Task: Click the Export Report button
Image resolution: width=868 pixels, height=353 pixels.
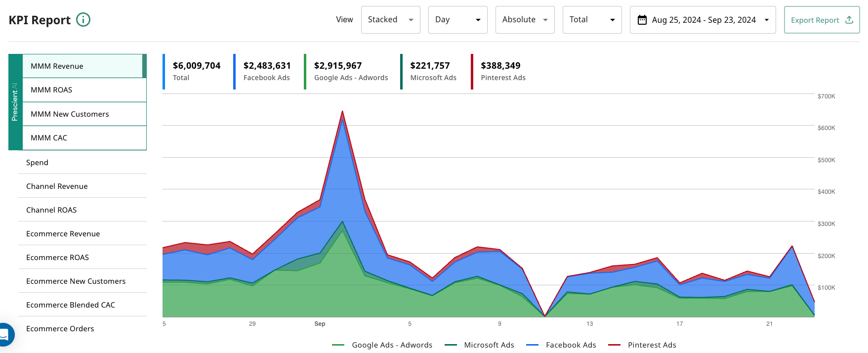Action: tap(822, 20)
